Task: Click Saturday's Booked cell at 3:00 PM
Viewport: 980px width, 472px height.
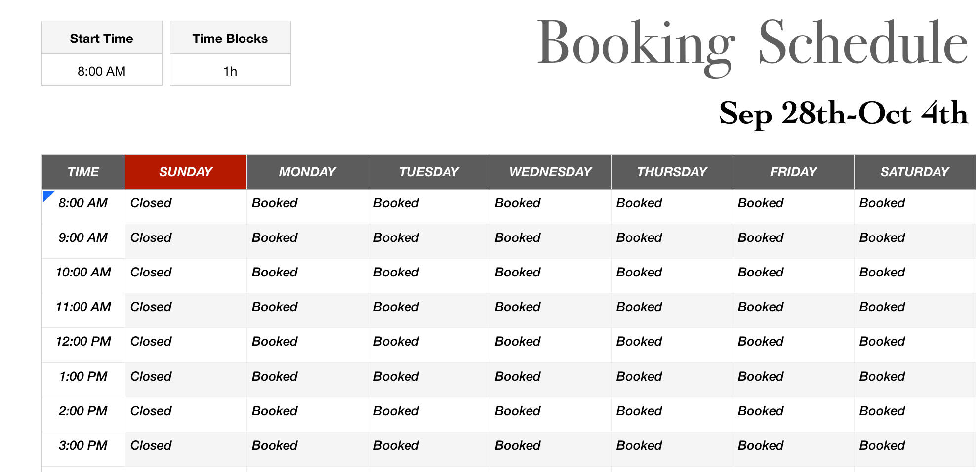Action: click(882, 445)
